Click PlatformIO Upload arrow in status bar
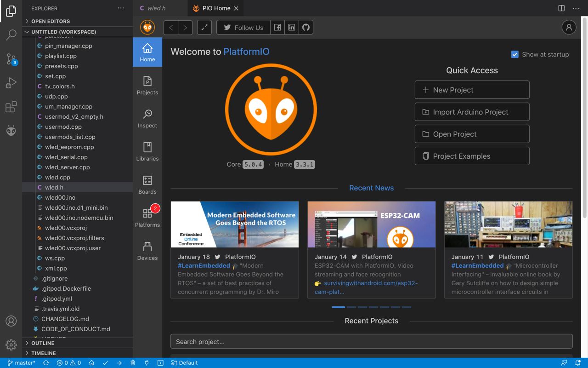The height and width of the screenshot is (368, 588). click(x=119, y=363)
